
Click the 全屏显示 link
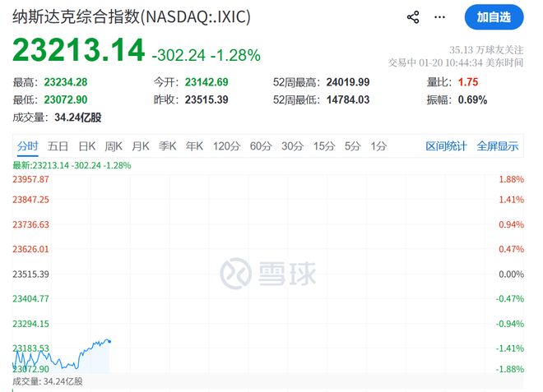point(498,146)
